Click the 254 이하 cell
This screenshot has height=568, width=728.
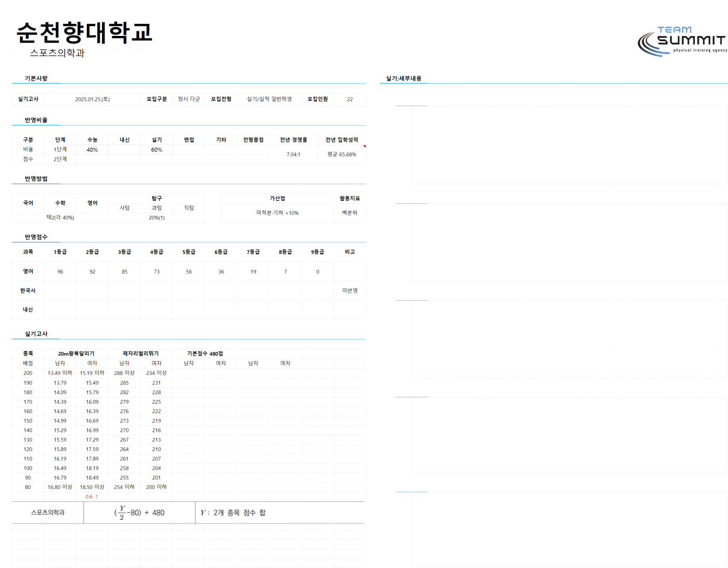coord(125,487)
